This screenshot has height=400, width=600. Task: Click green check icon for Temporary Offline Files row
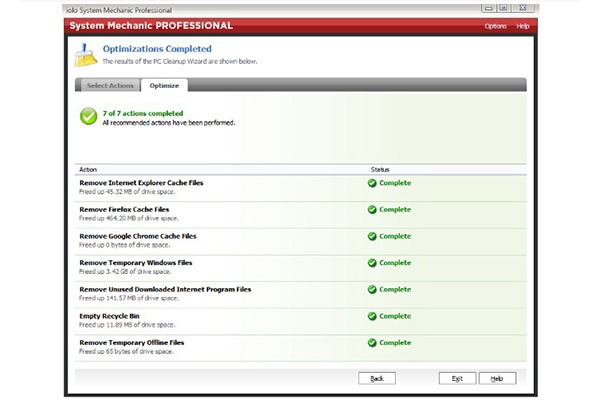coord(372,343)
